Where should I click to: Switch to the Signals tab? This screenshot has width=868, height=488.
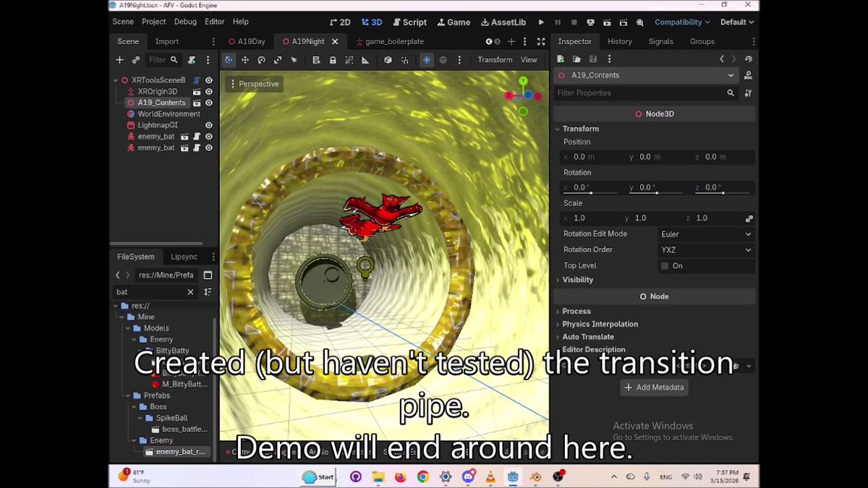[x=661, y=41]
